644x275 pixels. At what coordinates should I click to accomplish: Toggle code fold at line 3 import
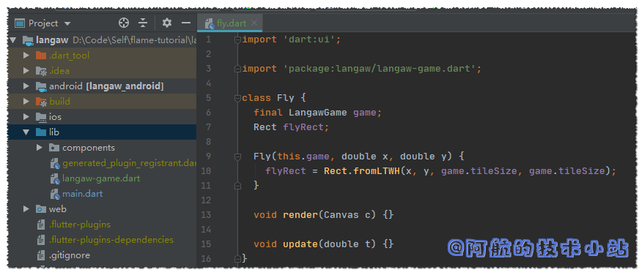pyautogui.click(x=237, y=69)
